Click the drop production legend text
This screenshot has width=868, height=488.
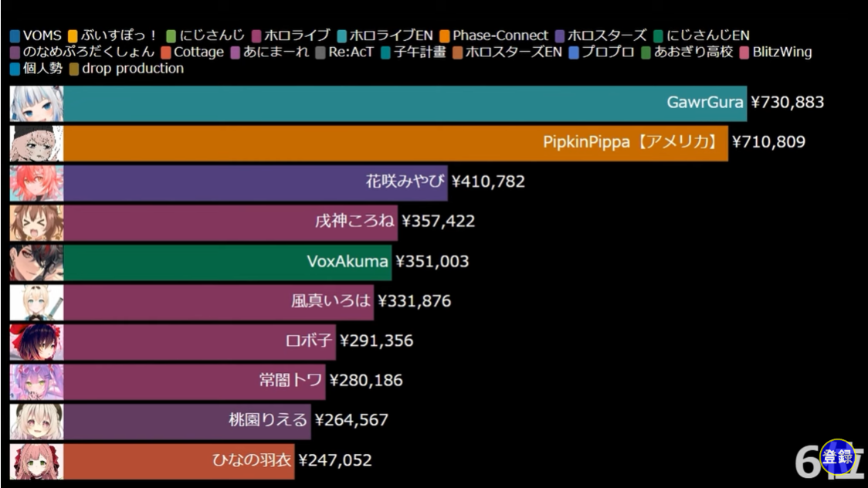pyautogui.click(x=133, y=69)
